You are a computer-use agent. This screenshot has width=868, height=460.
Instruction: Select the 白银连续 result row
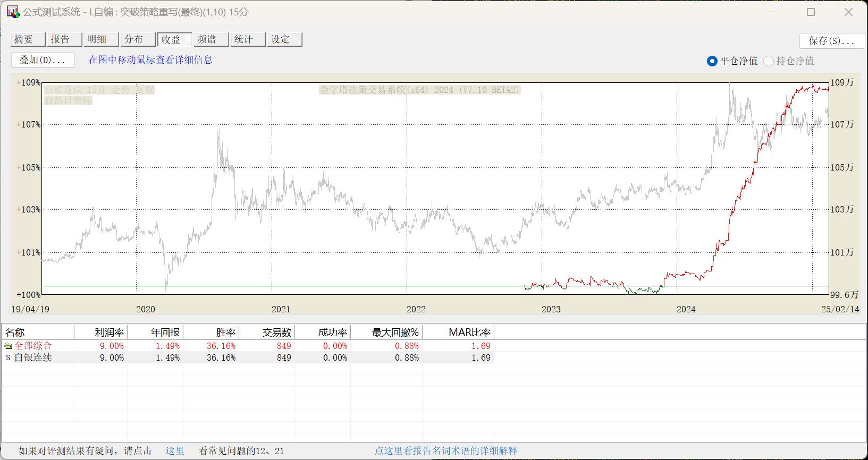pyautogui.click(x=248, y=357)
